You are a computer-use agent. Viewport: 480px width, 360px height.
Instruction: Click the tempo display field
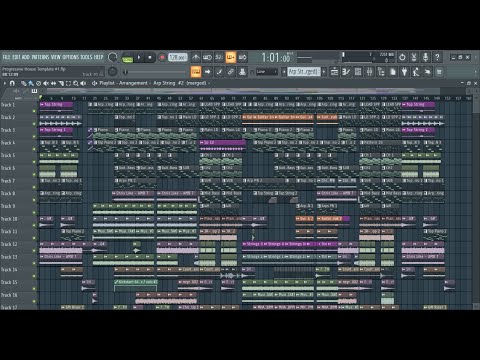[x=177, y=58]
